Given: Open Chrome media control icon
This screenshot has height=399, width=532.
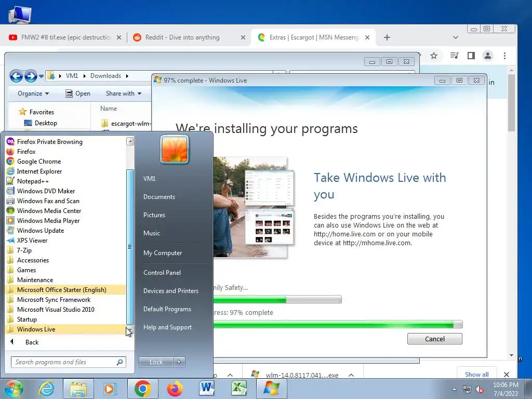Looking at the screenshot, I should [454, 56].
